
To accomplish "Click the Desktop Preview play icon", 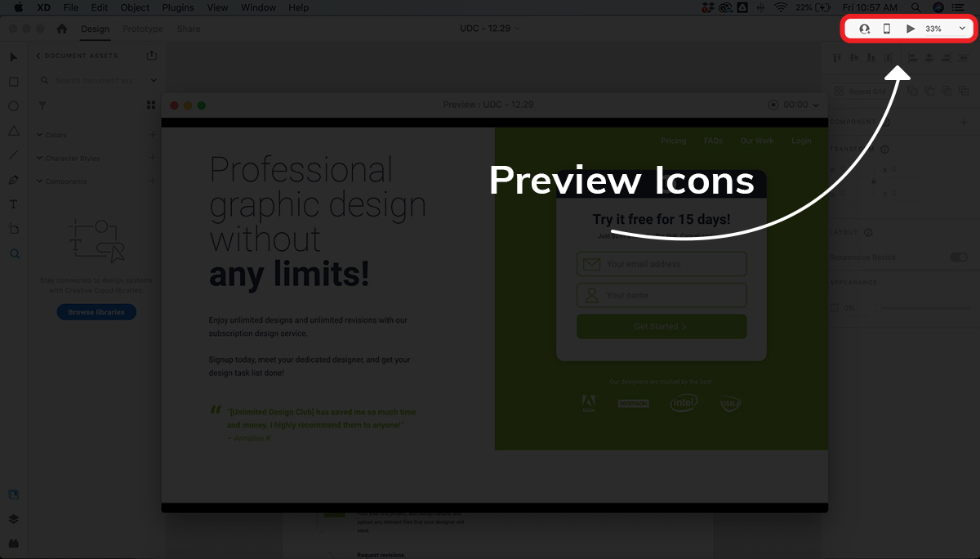I will pyautogui.click(x=911, y=29).
